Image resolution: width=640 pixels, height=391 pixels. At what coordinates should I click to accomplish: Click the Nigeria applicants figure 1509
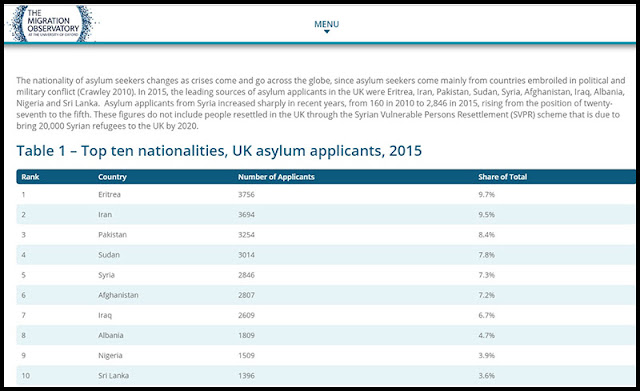coord(247,355)
